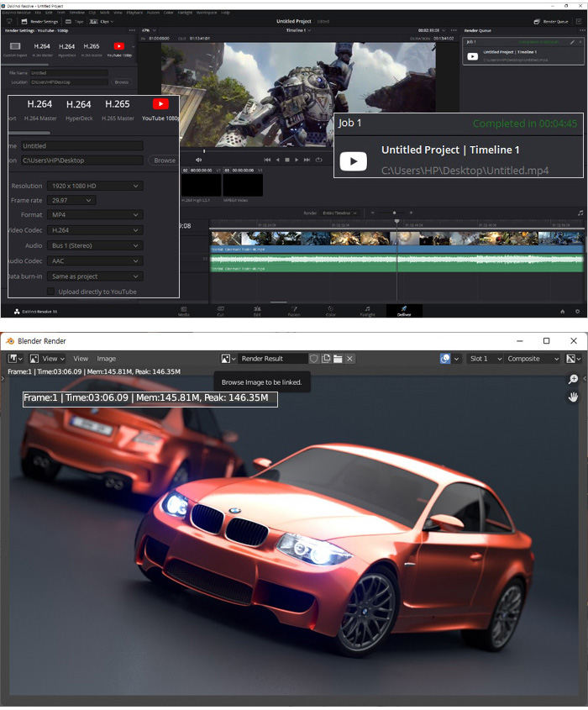Jump to last frame in DaVinci viewer
Image resolution: width=588 pixels, height=710 pixels.
(307, 160)
